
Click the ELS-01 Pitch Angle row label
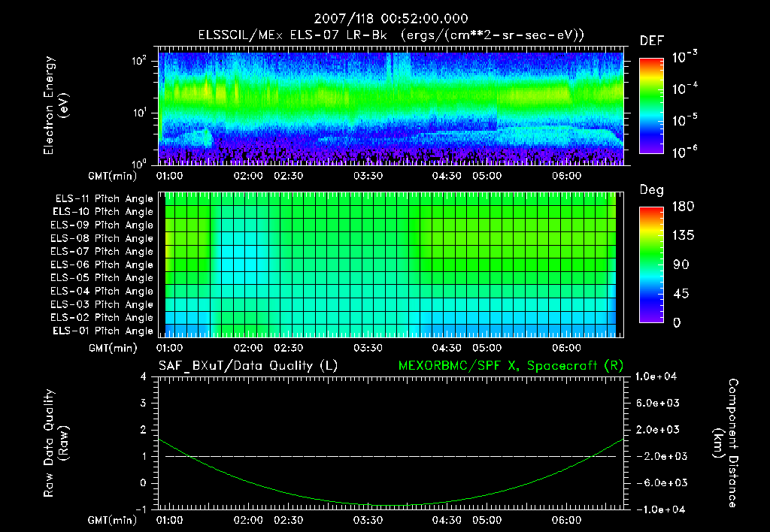coord(103,331)
